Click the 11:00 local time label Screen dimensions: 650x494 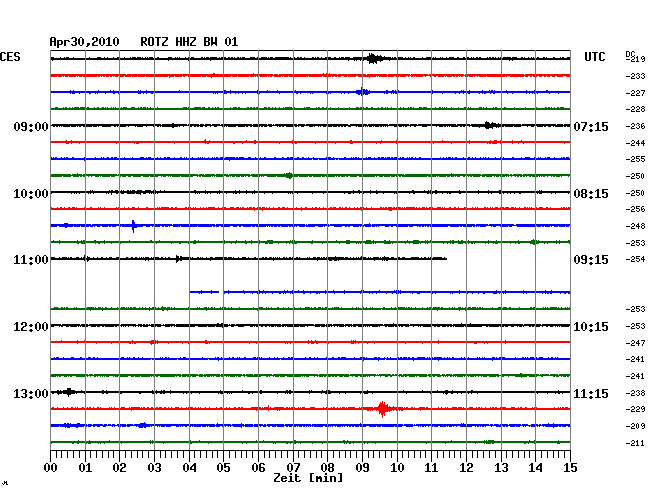pos(31,260)
